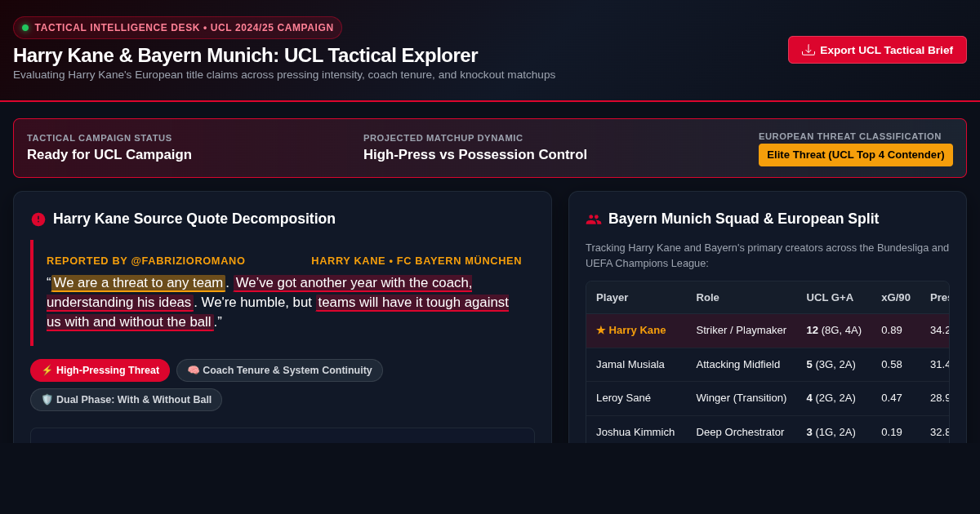Click the download icon in the Export button

808,50
